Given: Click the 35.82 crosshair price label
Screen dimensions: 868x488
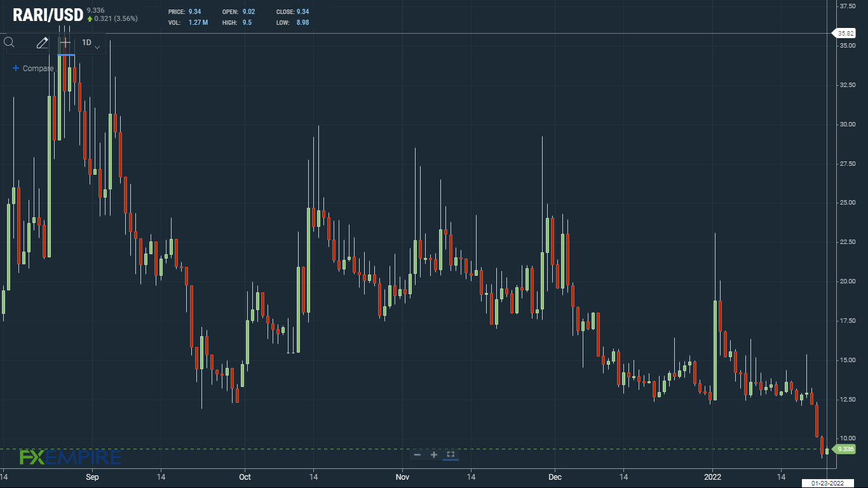Looking at the screenshot, I should [x=844, y=33].
